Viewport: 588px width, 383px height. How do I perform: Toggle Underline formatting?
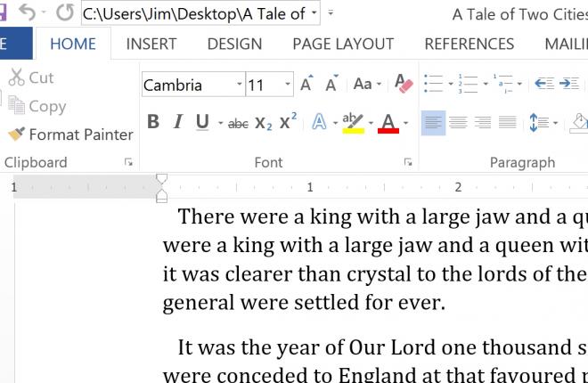(x=202, y=122)
